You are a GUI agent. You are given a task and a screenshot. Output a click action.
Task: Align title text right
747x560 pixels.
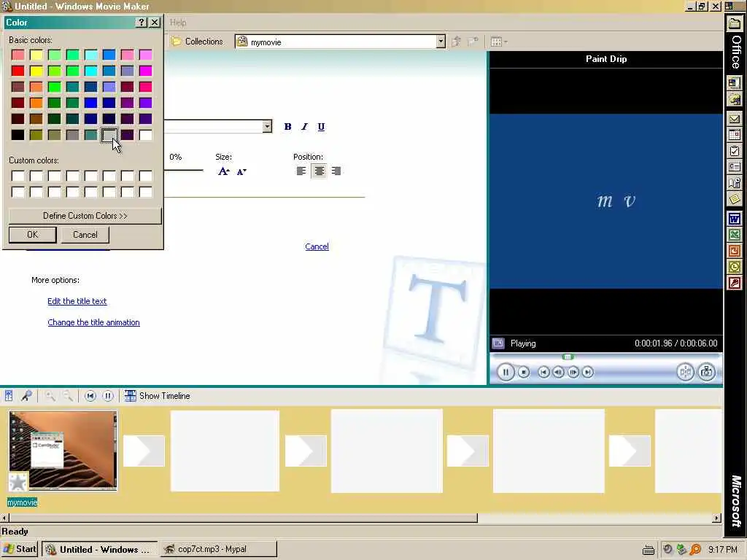pos(336,171)
